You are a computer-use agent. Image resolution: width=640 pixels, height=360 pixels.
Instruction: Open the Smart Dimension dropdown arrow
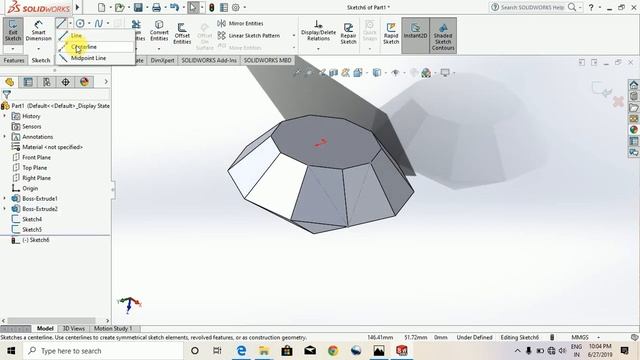[x=38, y=49]
